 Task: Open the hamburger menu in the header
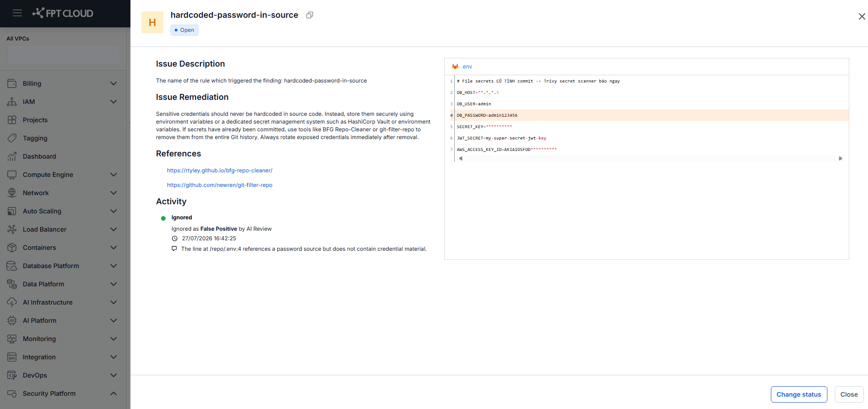(17, 13)
